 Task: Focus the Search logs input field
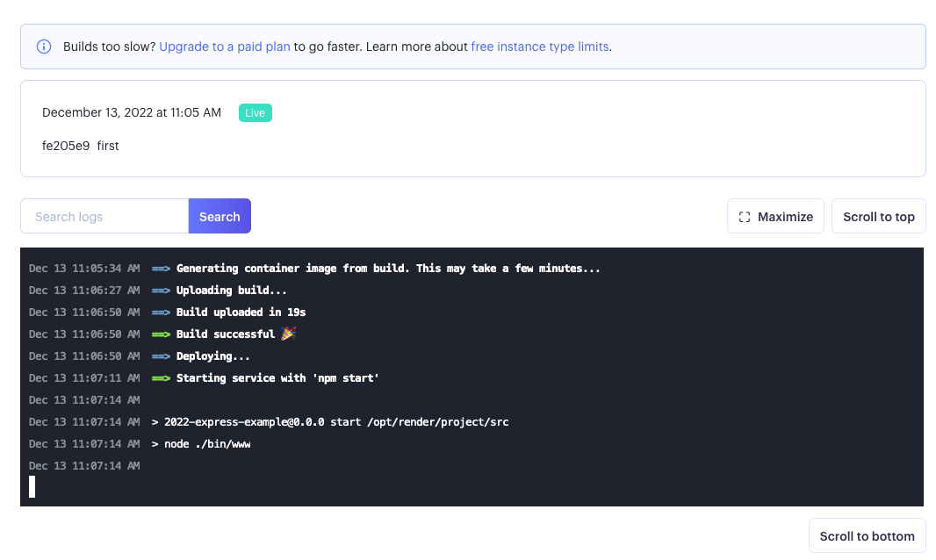[104, 217]
